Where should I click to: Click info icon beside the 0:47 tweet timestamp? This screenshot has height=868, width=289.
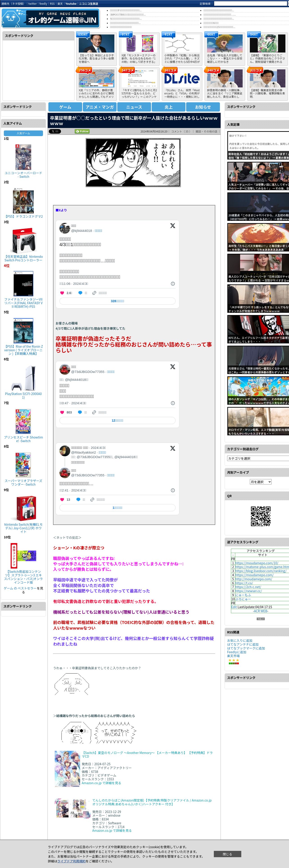point(173,403)
